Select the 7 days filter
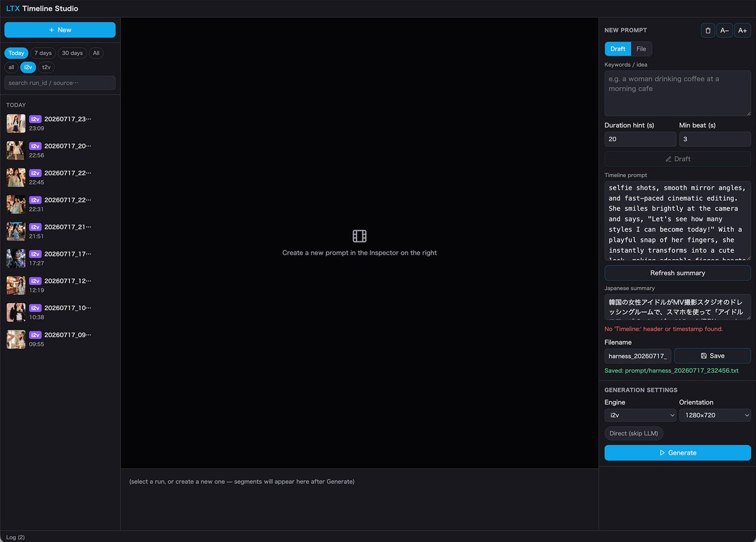This screenshot has width=756, height=542. pos(43,53)
